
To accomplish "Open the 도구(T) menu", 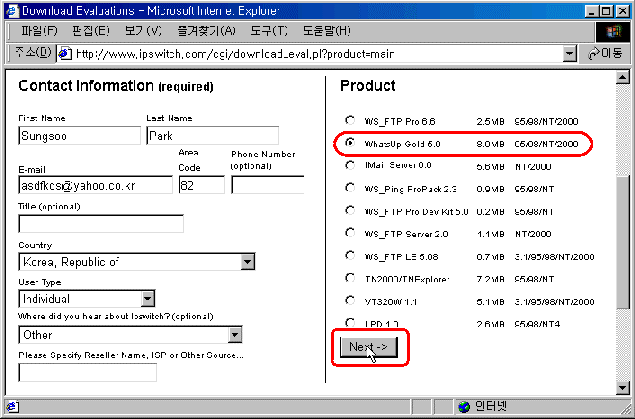I will click(269, 31).
